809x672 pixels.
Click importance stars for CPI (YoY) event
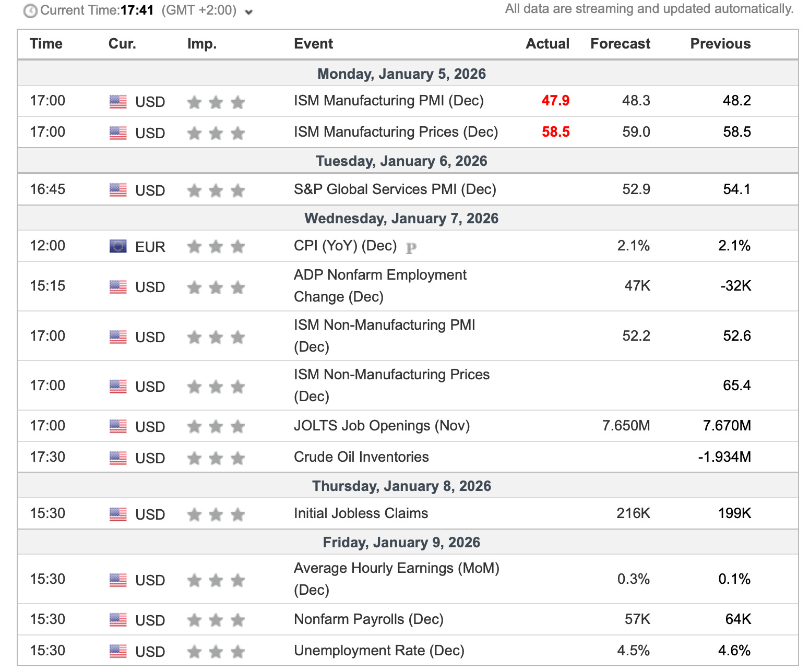pos(216,246)
